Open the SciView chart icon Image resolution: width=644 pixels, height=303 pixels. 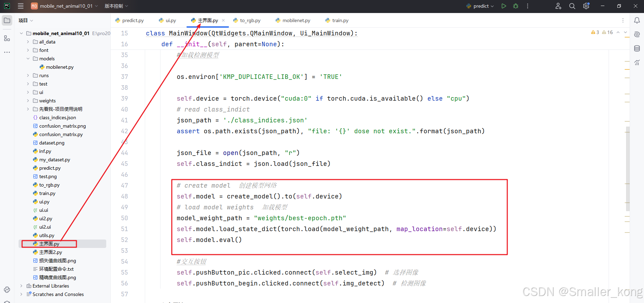(637, 62)
